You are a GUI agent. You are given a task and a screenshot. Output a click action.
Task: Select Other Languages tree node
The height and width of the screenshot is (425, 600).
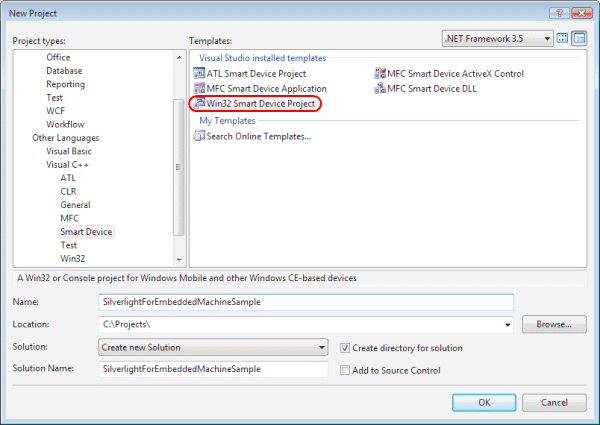(x=65, y=138)
